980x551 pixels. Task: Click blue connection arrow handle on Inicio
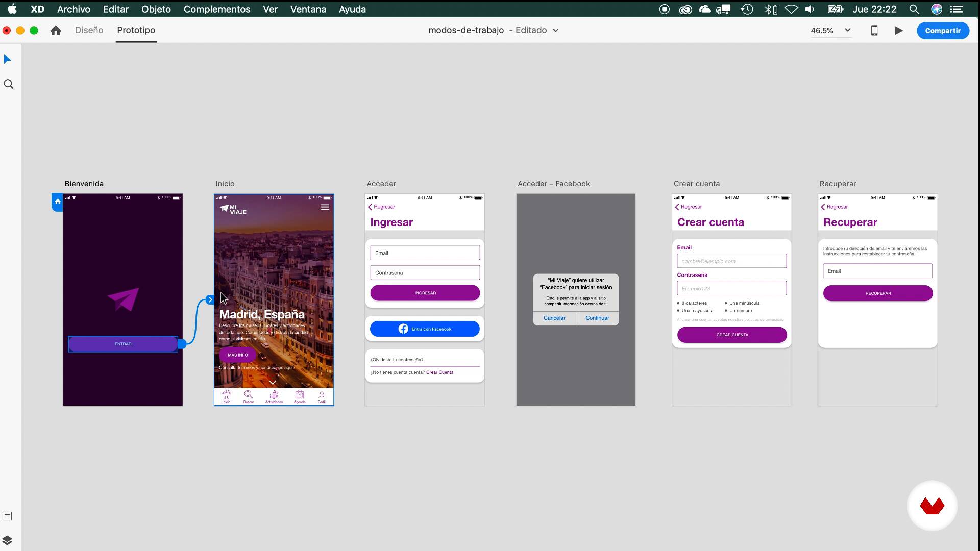pos(210,300)
